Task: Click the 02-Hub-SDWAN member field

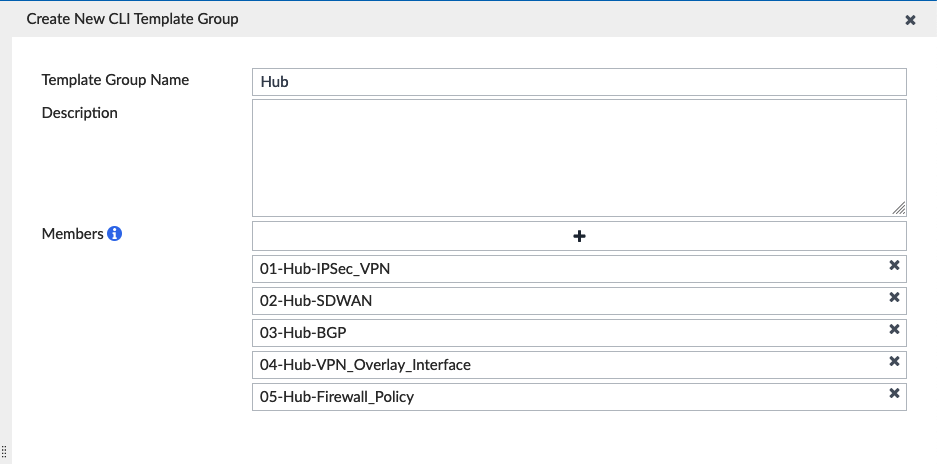Action: click(560, 300)
